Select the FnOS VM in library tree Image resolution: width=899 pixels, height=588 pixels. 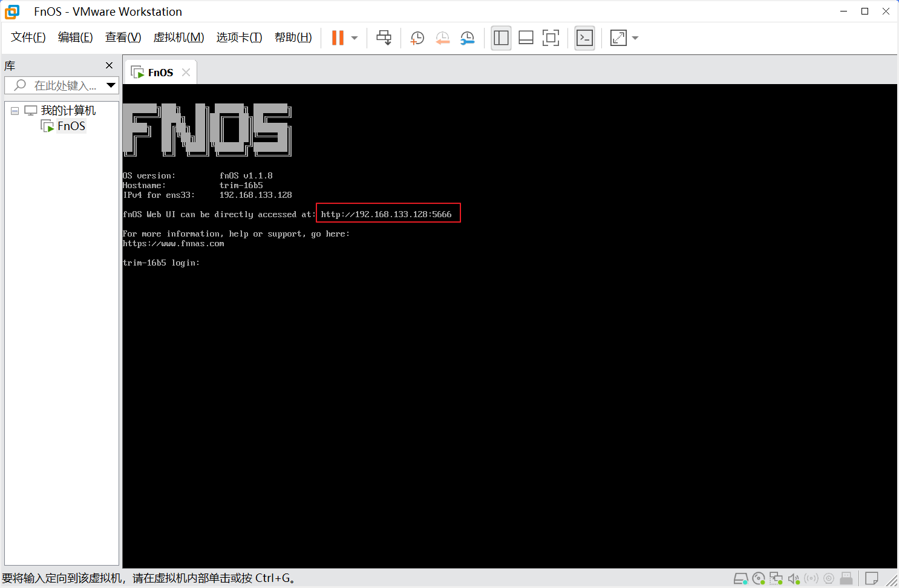pyautogui.click(x=71, y=126)
